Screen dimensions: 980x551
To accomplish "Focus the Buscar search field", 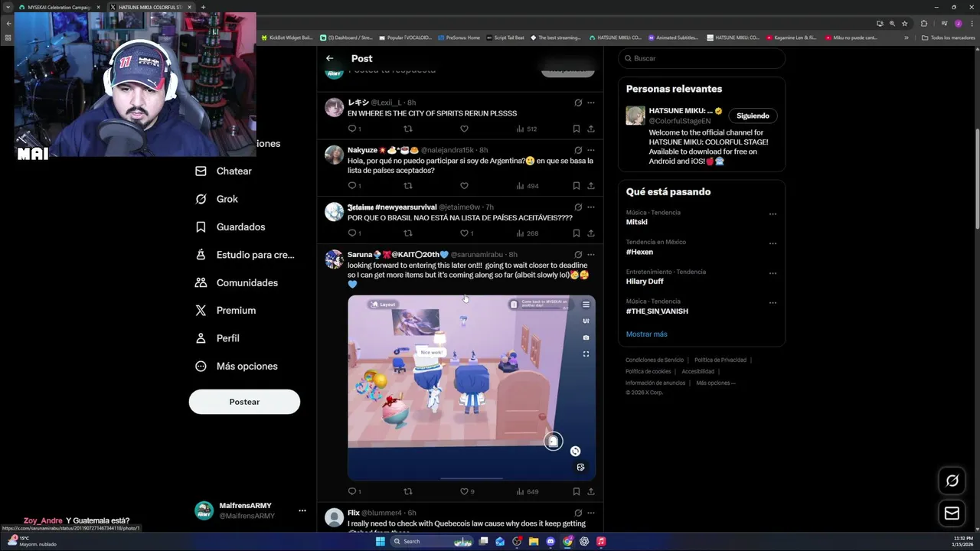I will click(x=701, y=58).
